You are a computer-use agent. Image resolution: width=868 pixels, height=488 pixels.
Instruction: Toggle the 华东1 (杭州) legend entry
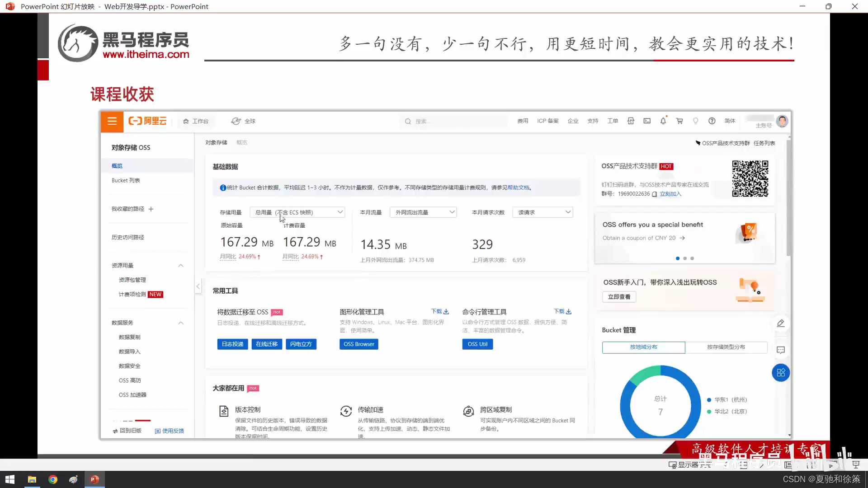727,400
